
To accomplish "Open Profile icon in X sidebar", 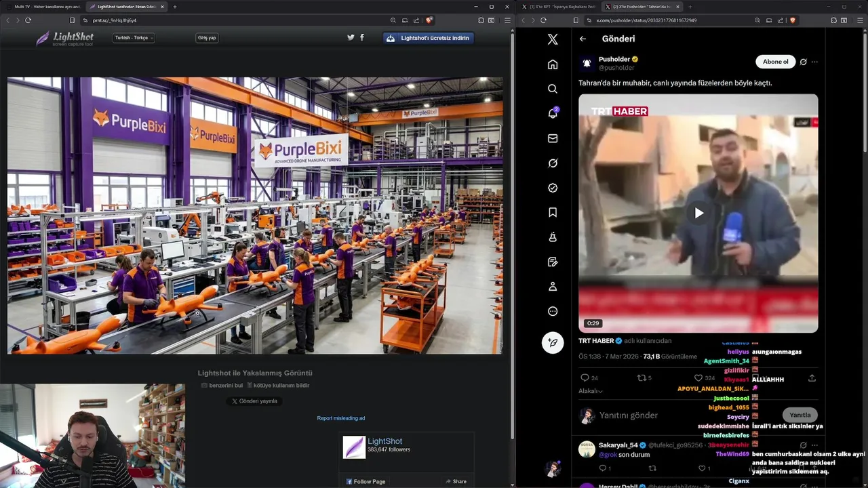I will click(553, 287).
